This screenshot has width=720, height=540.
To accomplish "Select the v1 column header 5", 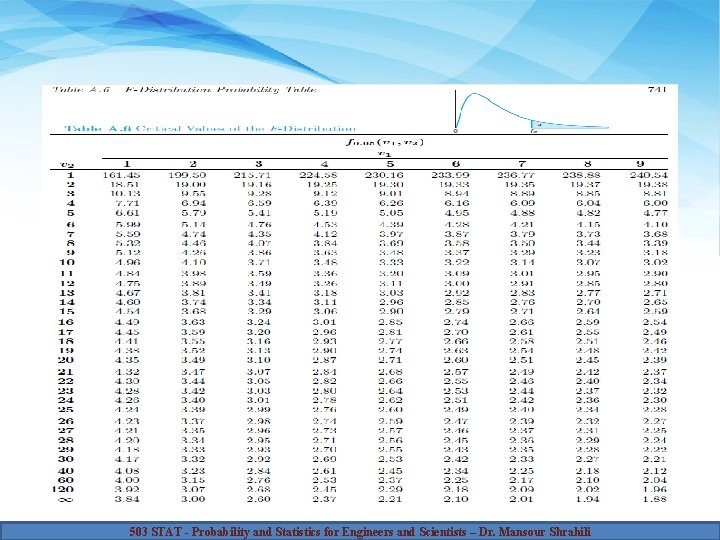I will [390, 164].
